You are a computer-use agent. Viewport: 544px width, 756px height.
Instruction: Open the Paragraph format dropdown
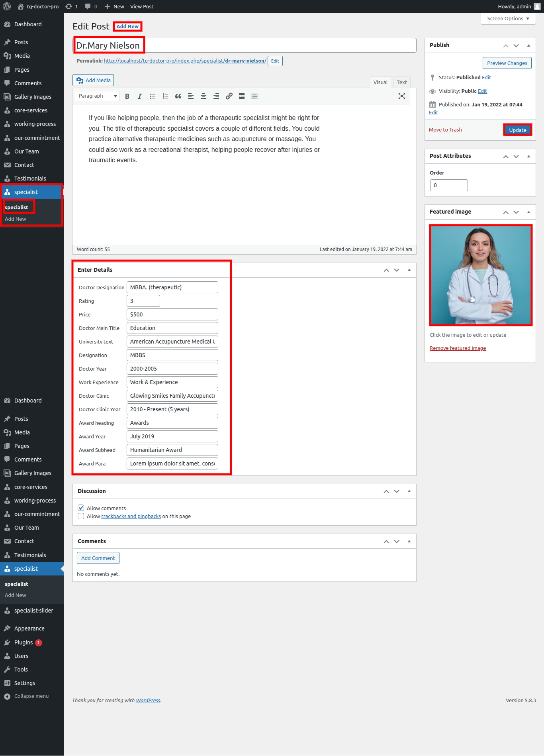coord(97,96)
